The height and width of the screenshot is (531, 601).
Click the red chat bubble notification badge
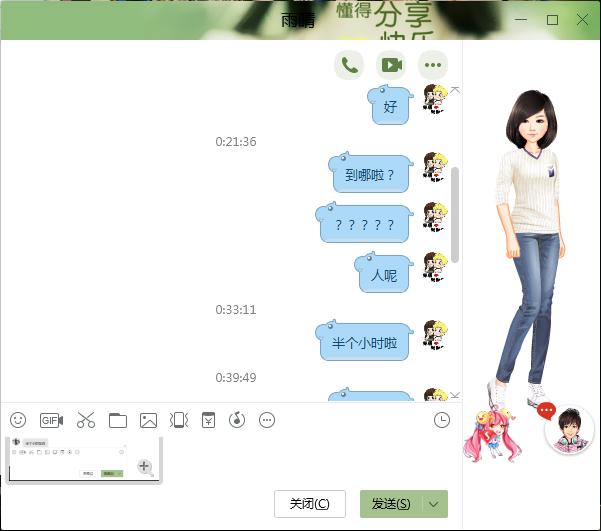tap(546, 411)
